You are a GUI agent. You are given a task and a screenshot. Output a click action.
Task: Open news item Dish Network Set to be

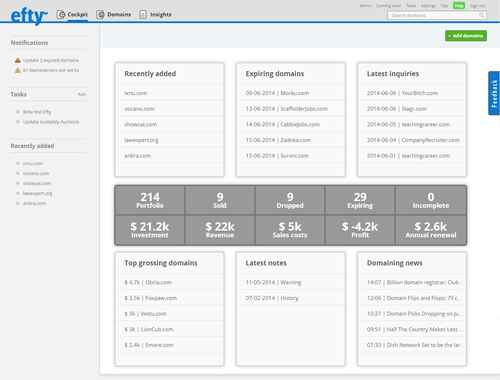pos(415,345)
